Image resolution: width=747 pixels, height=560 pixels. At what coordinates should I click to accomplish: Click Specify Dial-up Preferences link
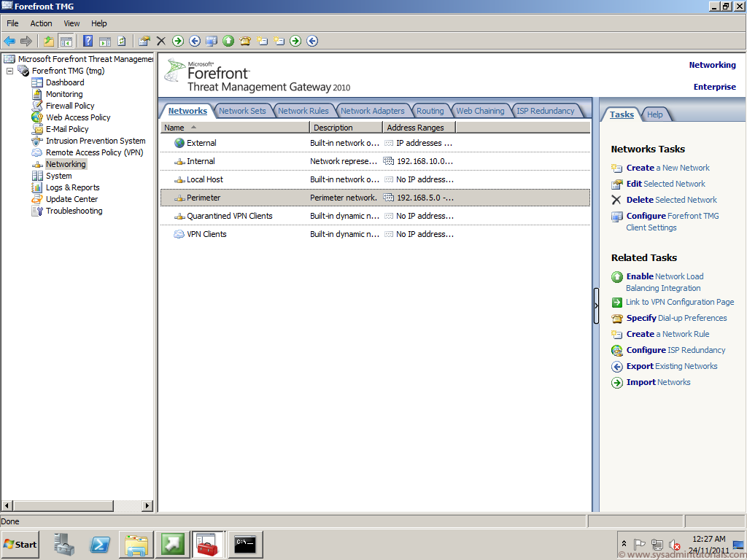point(676,318)
